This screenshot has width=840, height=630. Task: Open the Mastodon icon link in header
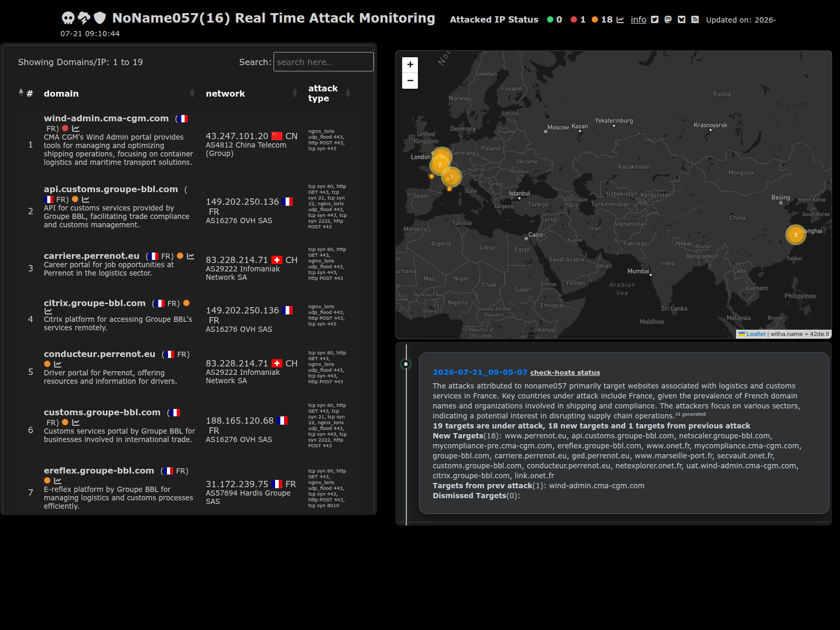668,19
